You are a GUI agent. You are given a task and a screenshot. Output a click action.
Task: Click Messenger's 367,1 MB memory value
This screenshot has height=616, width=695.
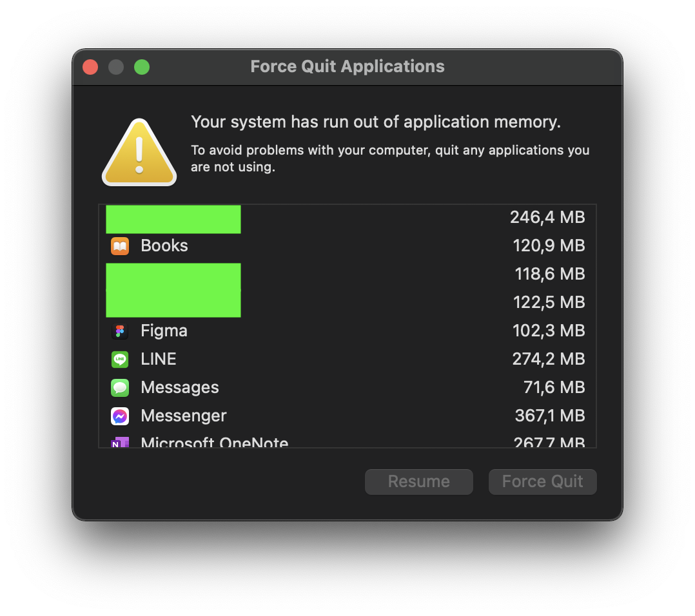(x=549, y=416)
